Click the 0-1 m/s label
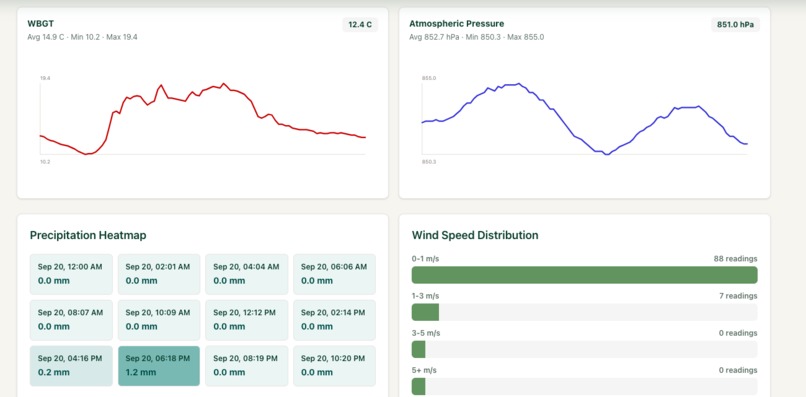Image resolution: width=806 pixels, height=397 pixels. point(425,259)
